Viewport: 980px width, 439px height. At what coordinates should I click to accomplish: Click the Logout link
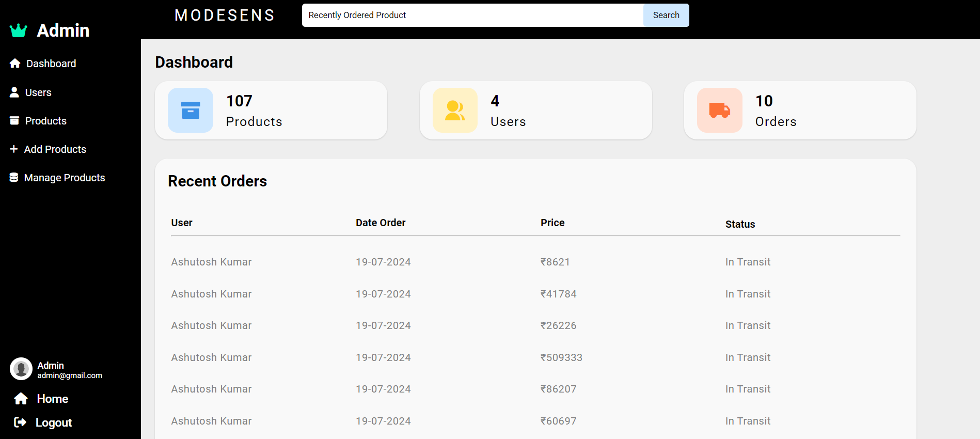54,422
